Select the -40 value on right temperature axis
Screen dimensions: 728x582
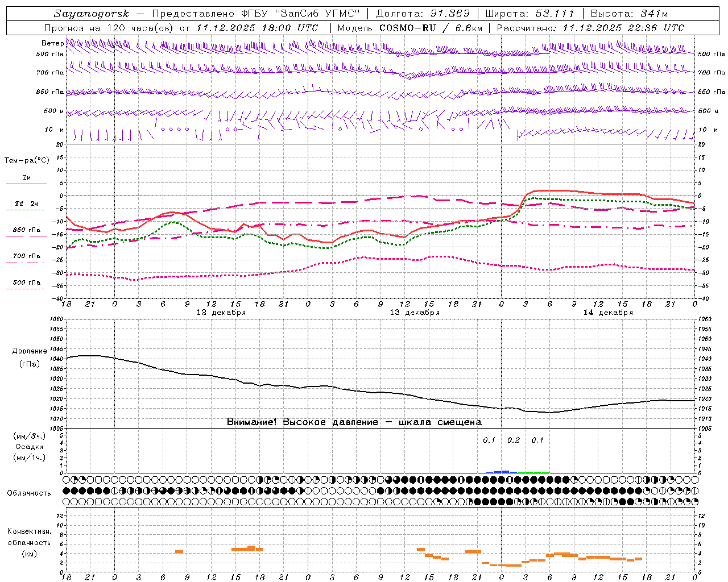pyautogui.click(x=704, y=299)
